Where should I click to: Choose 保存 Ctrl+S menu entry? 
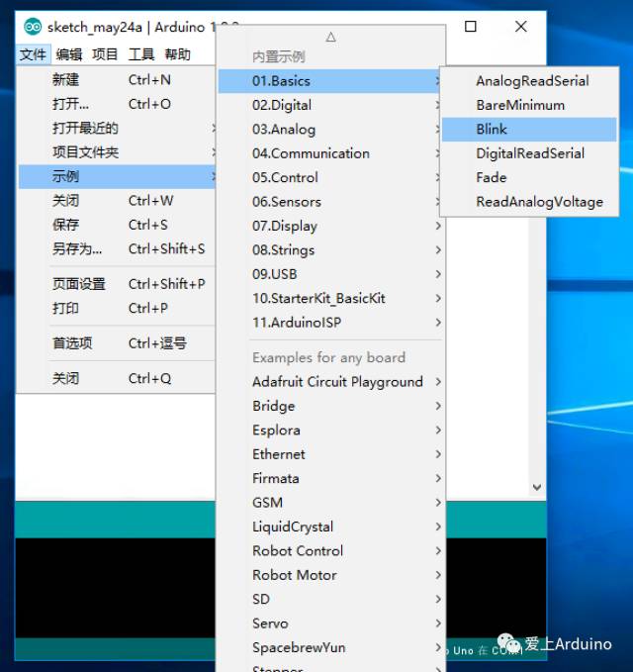point(117,225)
